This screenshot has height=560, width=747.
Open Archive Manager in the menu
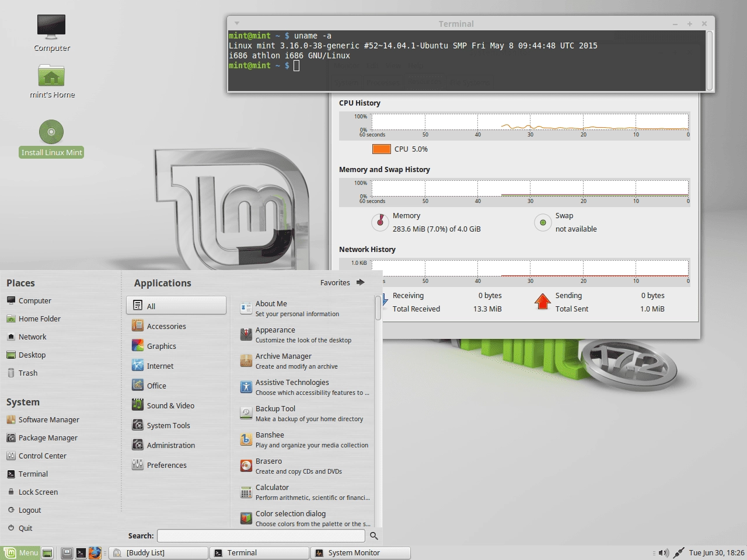pos(306,360)
